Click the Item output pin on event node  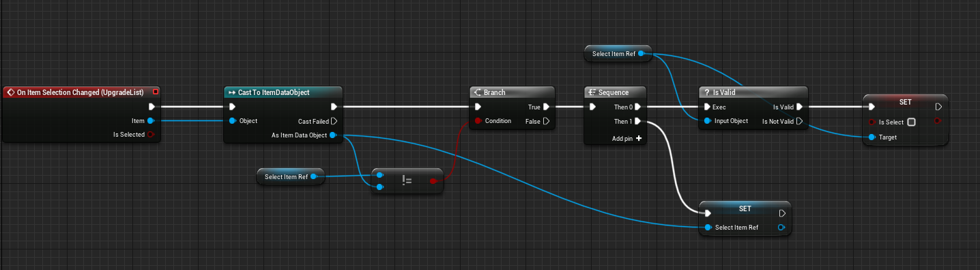(151, 121)
